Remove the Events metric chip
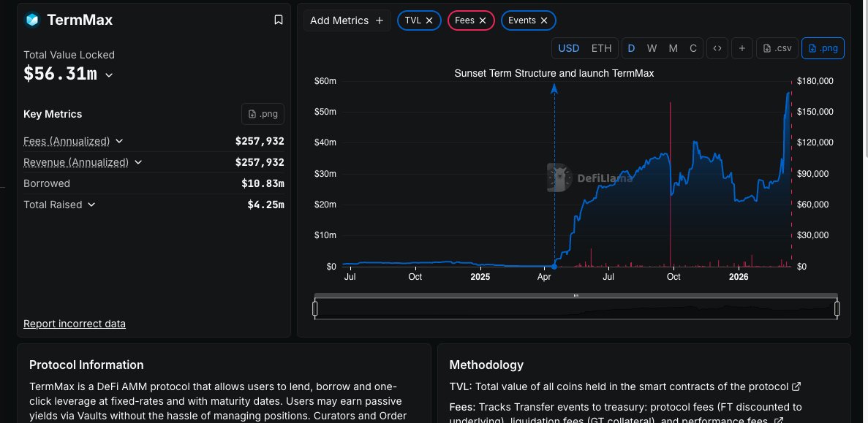This screenshot has height=423, width=868. tap(544, 20)
